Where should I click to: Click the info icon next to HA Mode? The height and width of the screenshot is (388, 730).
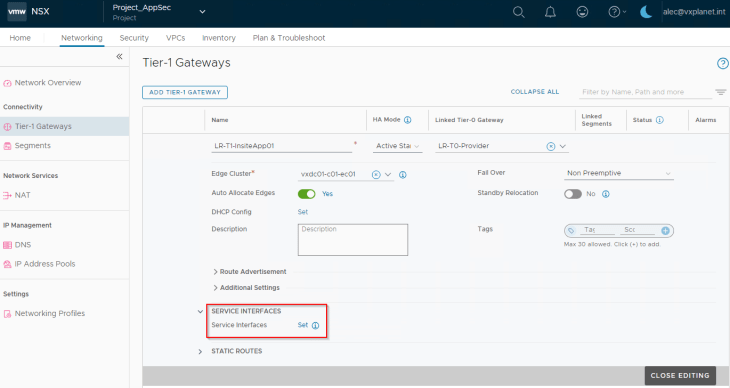coord(407,120)
